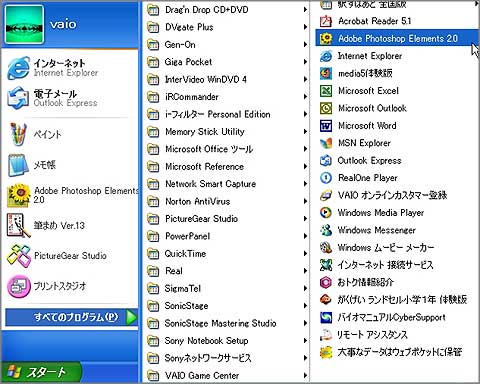Open おトク情報紹介 icon
480x384 pixels.
pos(326,282)
